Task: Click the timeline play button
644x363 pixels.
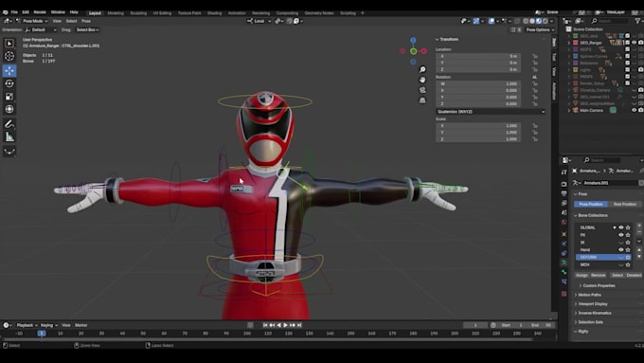Action: click(285, 325)
